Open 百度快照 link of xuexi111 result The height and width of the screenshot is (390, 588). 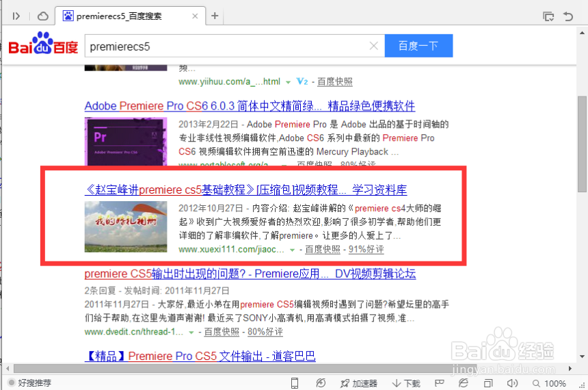(x=323, y=249)
